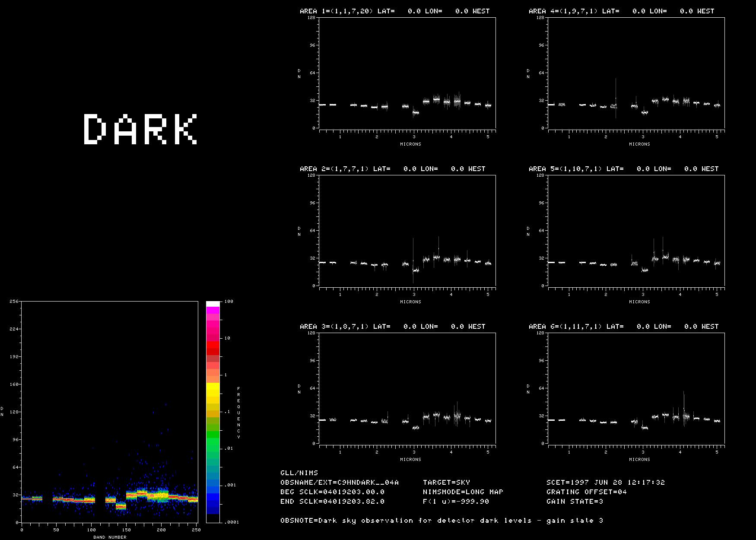Click inside the AREA 1 spectrum plot
This screenshot has width=756, height=540.
(x=407, y=73)
